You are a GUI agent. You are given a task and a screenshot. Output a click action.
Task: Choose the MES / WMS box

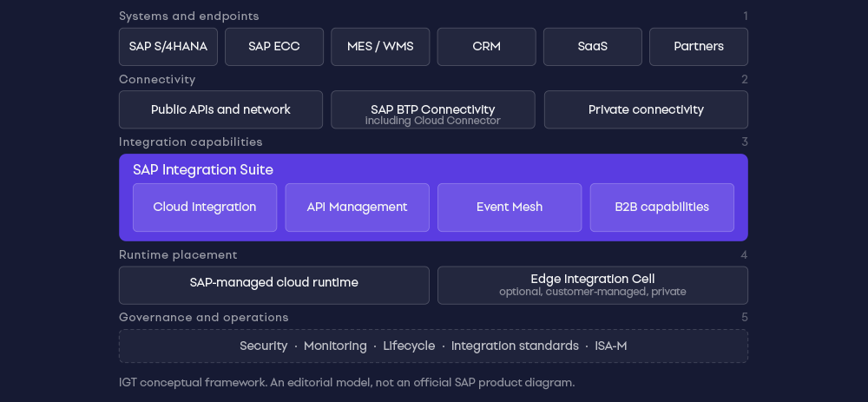380,47
